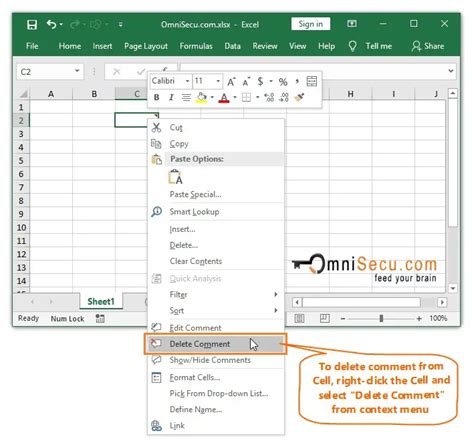Open the Page Layout tab
This screenshot has width=474, height=447.
(146, 46)
